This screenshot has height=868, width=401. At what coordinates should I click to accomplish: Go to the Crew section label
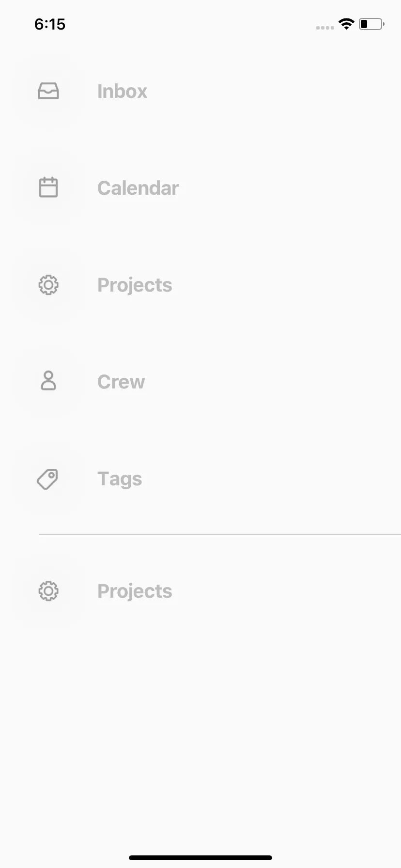click(121, 382)
